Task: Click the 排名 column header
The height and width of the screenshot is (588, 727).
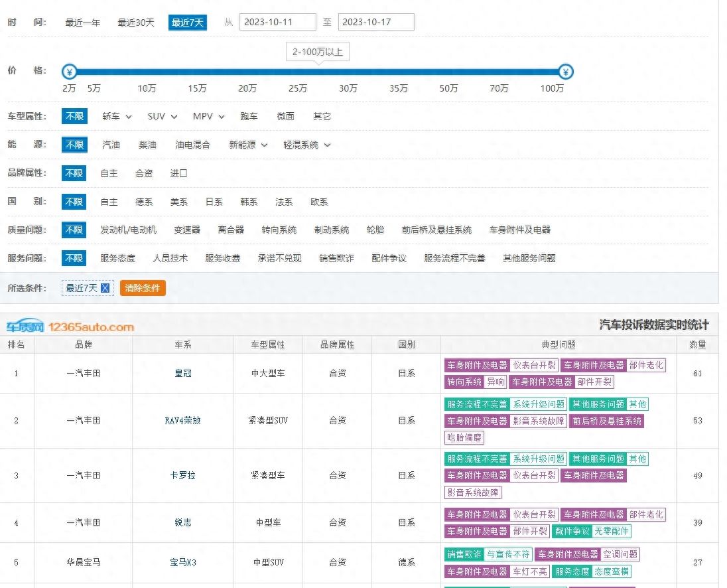Action: pos(16,344)
